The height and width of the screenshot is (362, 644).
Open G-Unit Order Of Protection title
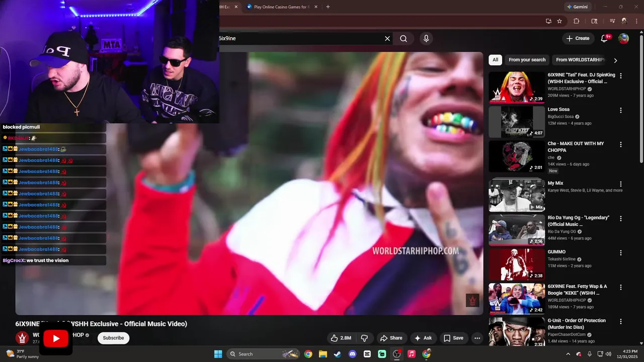(577, 324)
